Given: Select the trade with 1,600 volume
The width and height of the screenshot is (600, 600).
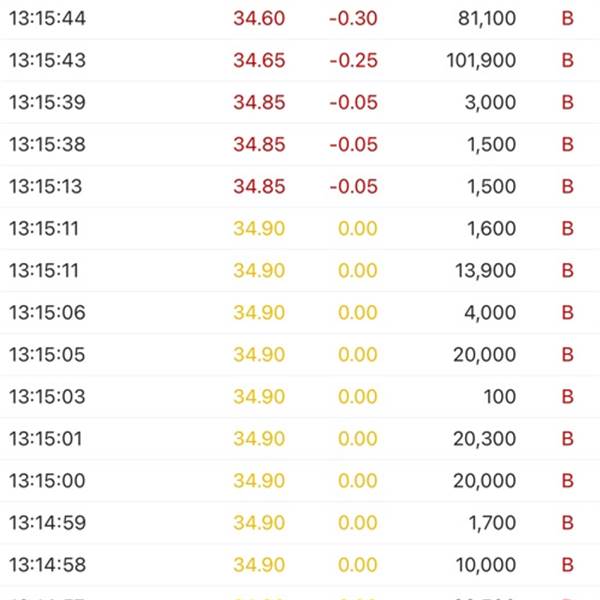Looking at the screenshot, I should 300,228.
